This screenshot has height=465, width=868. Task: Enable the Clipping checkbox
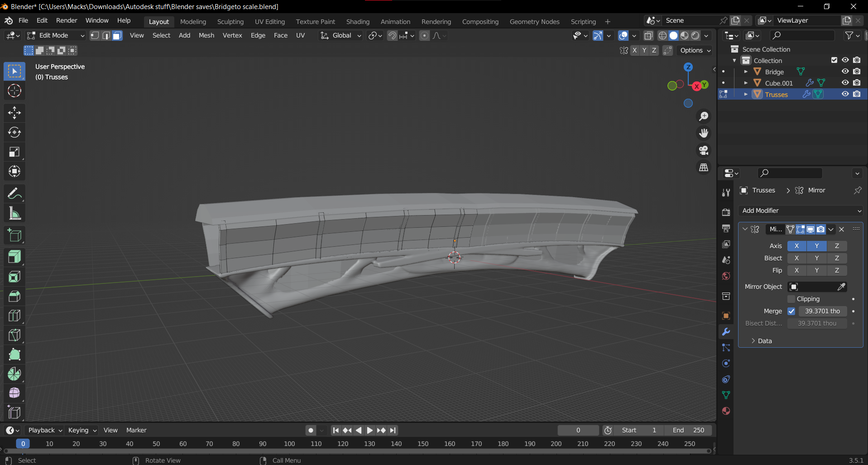click(791, 299)
